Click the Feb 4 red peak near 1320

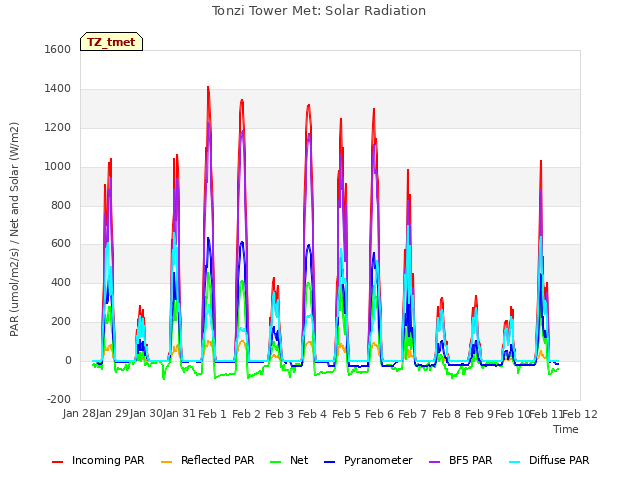[309, 105]
